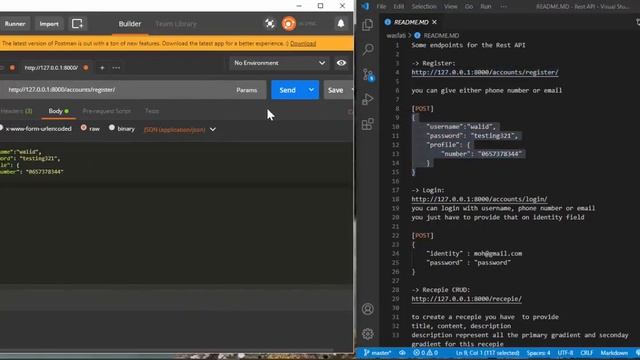Viewport: 640px width, 360px height.
Task: Open the accounts/login URL link in README
Action: (x=479, y=199)
